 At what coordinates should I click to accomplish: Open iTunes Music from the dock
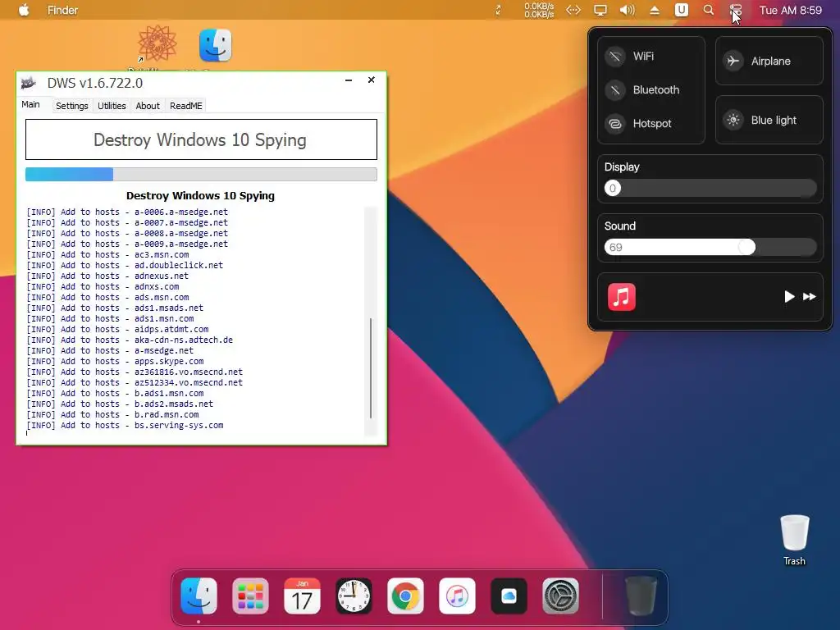coord(457,596)
